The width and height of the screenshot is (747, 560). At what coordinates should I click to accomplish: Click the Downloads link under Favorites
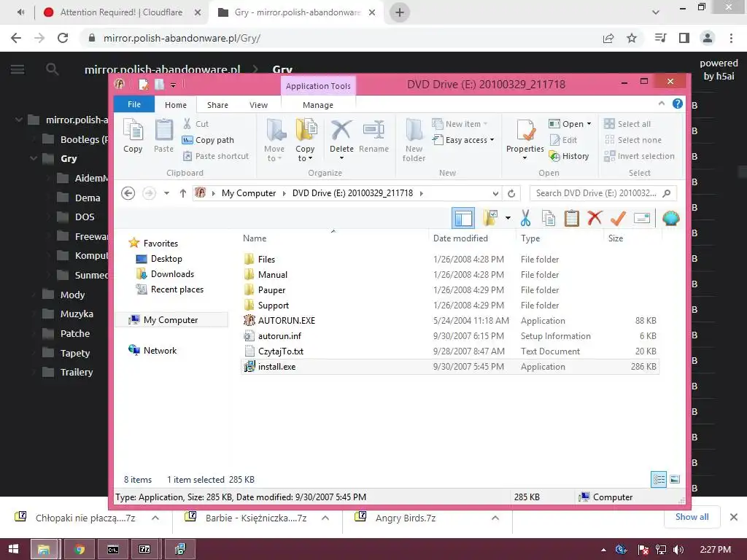pos(172,274)
